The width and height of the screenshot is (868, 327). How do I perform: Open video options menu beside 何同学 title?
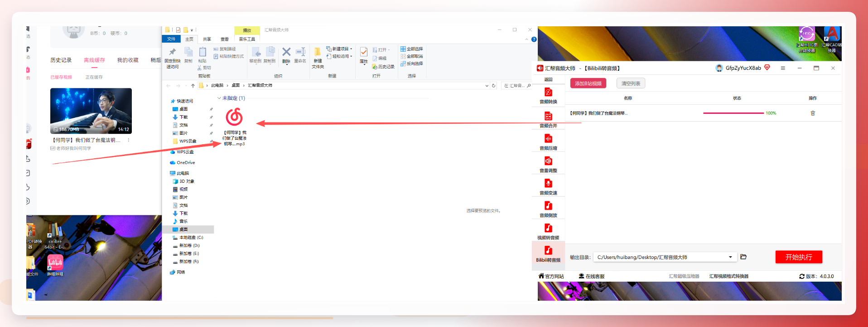129,140
